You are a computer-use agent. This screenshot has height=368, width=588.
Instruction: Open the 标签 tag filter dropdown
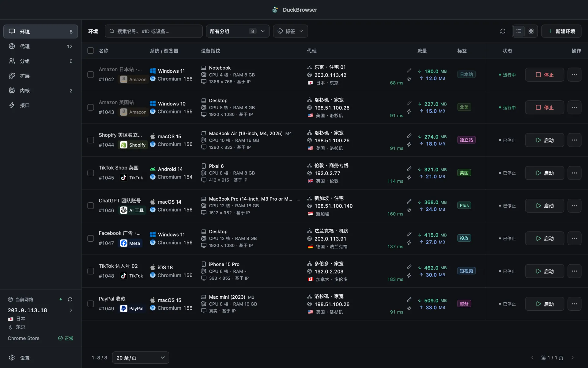(x=290, y=31)
